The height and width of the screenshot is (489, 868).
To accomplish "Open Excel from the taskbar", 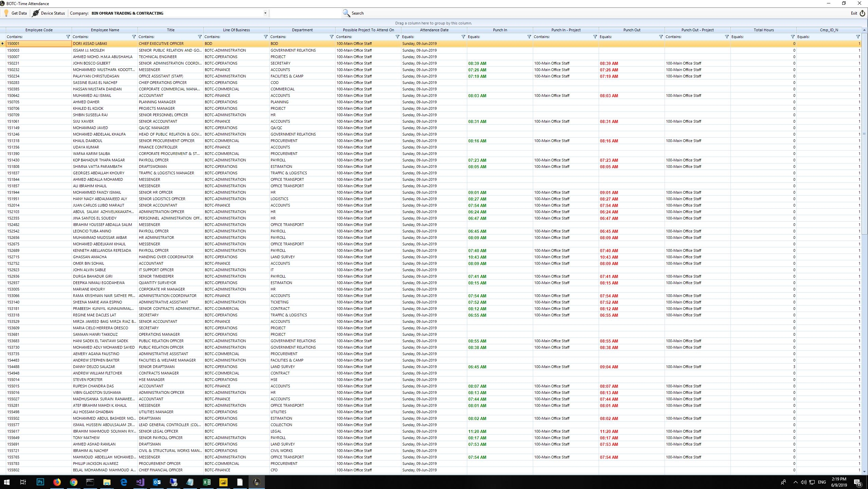I will point(206,482).
